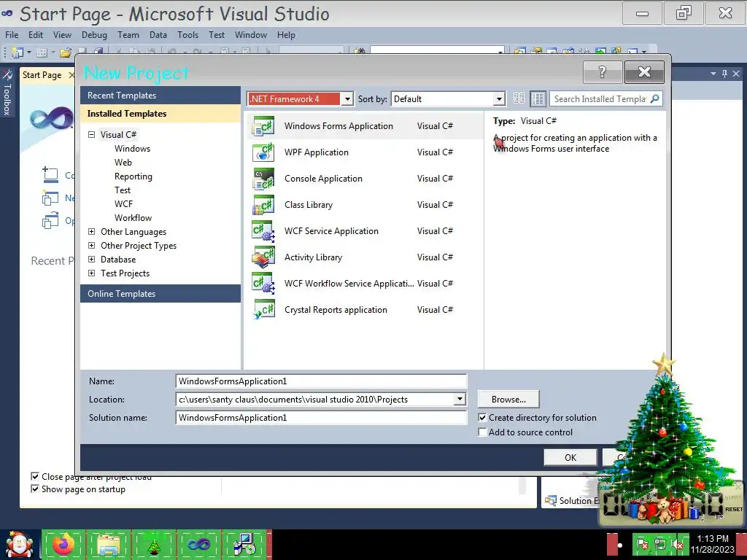Image resolution: width=747 pixels, height=560 pixels.
Task: Open the File menu
Action: tap(12, 35)
